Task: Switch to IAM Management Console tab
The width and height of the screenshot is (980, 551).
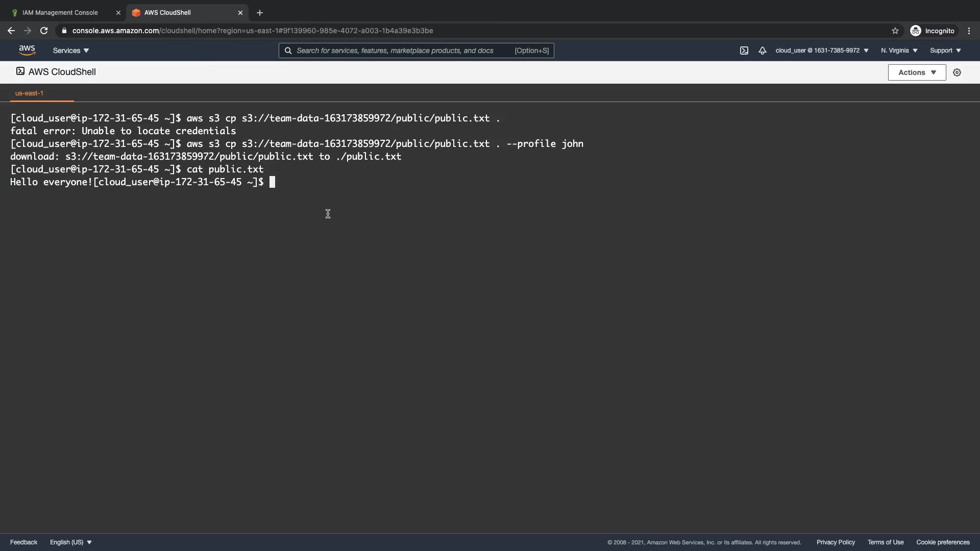Action: (x=60, y=13)
